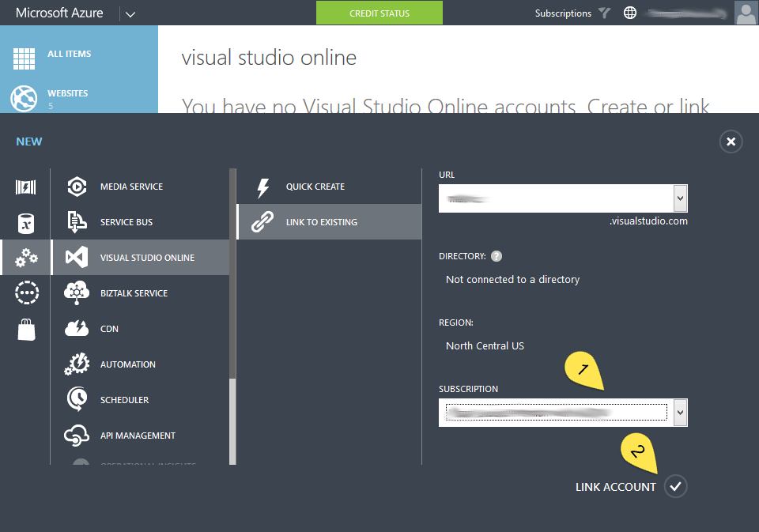Click the Scheduler clock icon

pyautogui.click(x=77, y=399)
